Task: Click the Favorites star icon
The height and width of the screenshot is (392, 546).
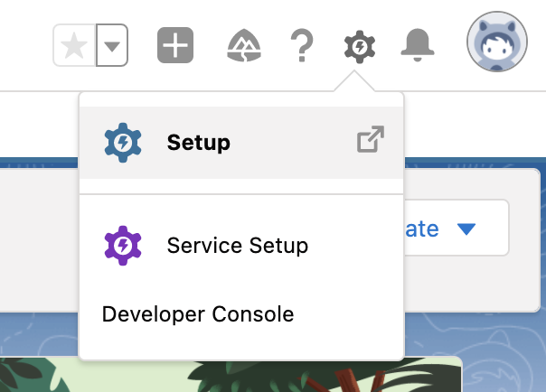Action: [74, 45]
